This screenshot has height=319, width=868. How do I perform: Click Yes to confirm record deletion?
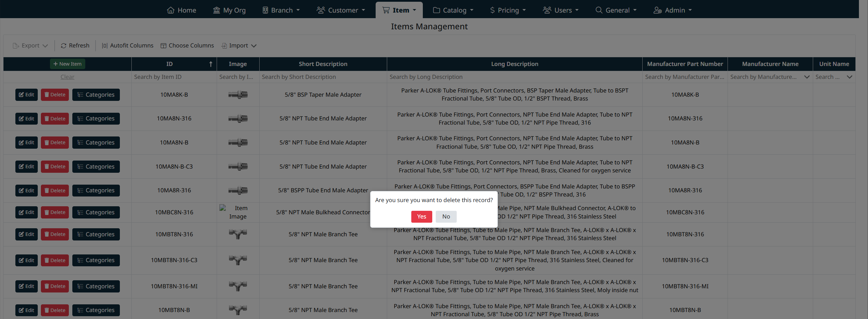(x=421, y=216)
